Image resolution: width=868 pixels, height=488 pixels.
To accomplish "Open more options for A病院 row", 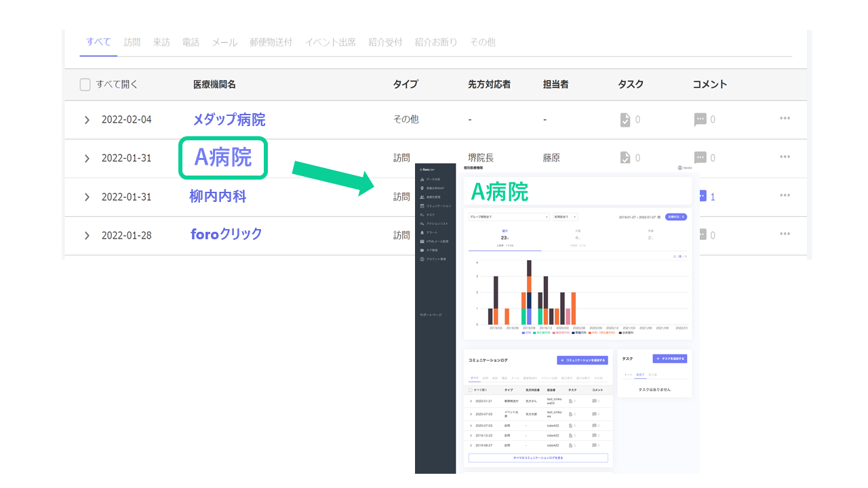I will tap(785, 157).
